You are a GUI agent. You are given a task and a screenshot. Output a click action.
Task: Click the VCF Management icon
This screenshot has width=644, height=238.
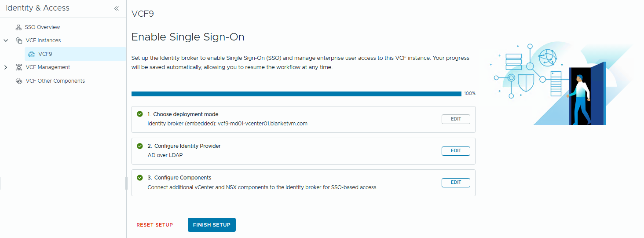point(19,67)
